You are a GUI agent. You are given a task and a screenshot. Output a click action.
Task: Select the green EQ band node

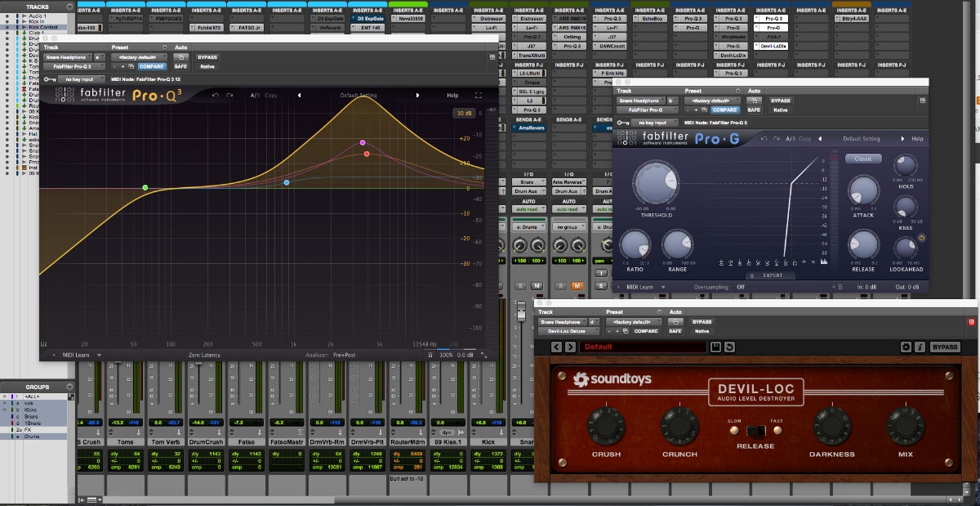click(145, 188)
